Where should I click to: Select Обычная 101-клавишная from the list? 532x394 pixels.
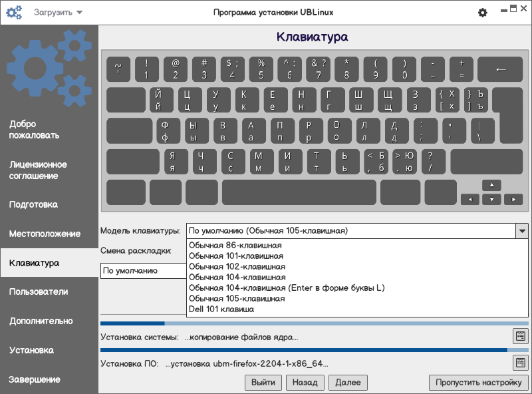357,256
